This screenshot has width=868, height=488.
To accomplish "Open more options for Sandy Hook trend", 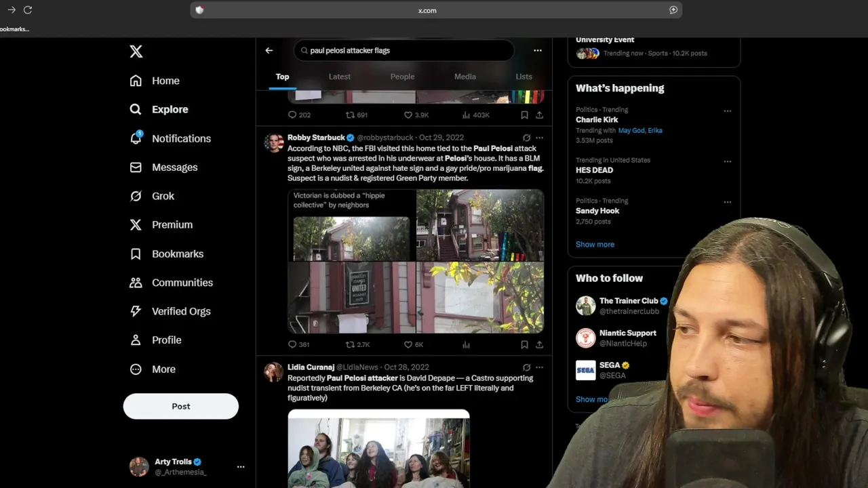I will click(727, 201).
